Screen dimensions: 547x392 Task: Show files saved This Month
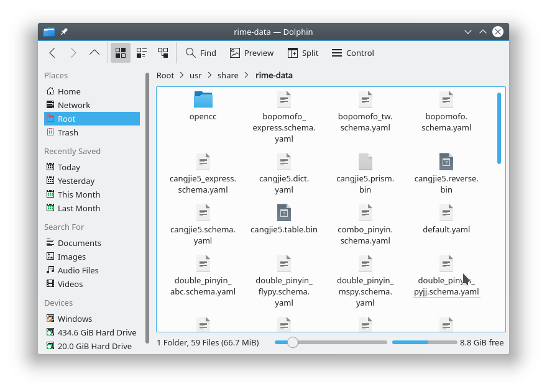click(92, 194)
